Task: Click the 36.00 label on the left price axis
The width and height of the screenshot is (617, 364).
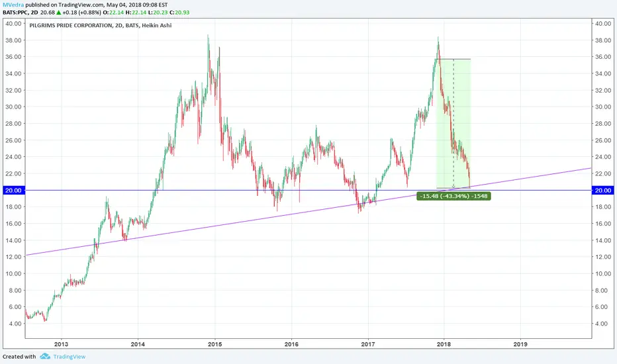Action: click(13, 57)
